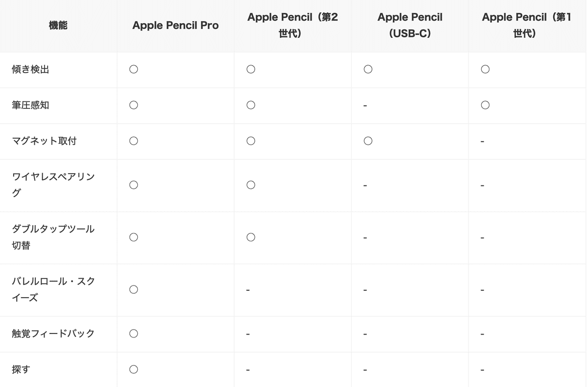Viewport: 588px width, 387px height.
Task: Click the マグネット取付 circle under Apple Pencil (USB-C)
Action: [x=368, y=141]
